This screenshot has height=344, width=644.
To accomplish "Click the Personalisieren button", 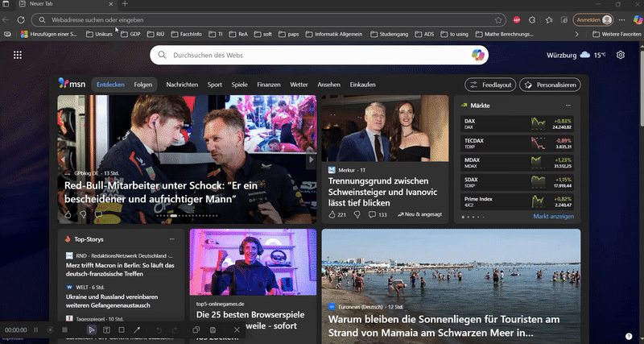I will tap(551, 85).
